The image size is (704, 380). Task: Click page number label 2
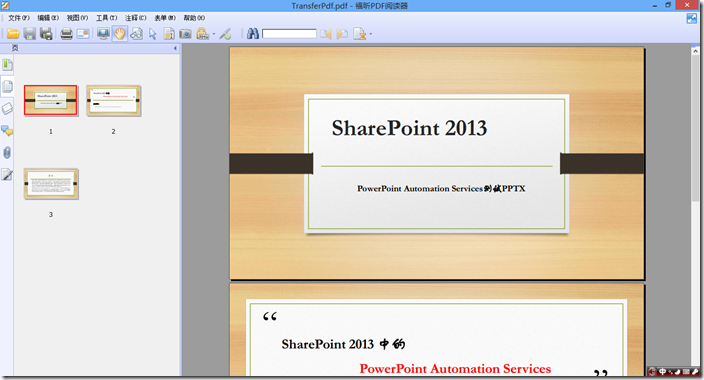114,132
